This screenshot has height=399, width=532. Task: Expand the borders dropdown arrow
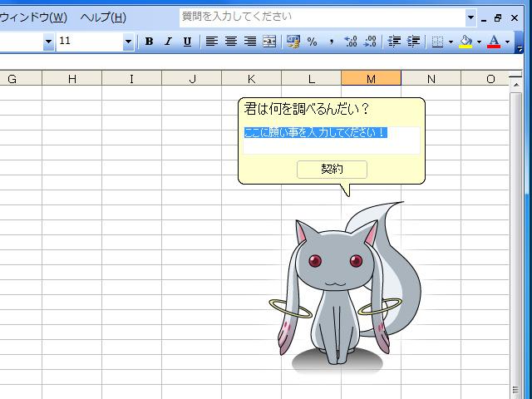coord(451,42)
